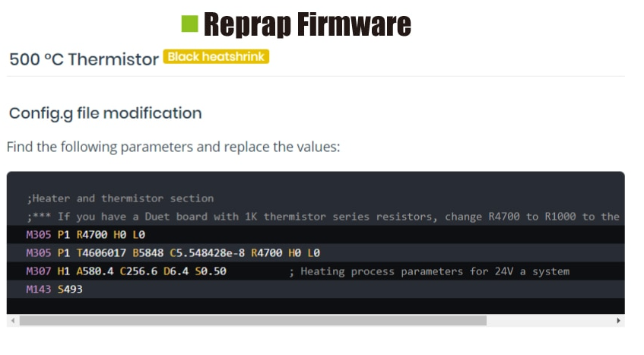Click the B5848 parameter in code
Screen dimensions: 644x355
pyautogui.click(x=148, y=253)
